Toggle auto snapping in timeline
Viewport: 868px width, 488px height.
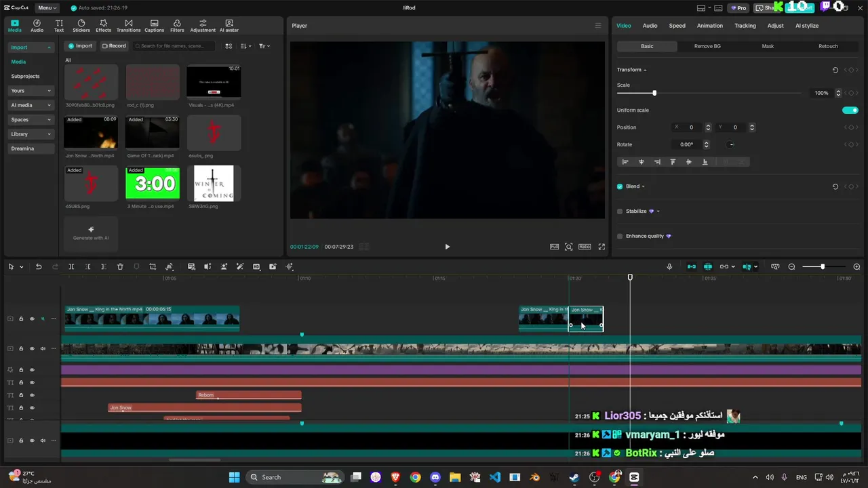708,266
